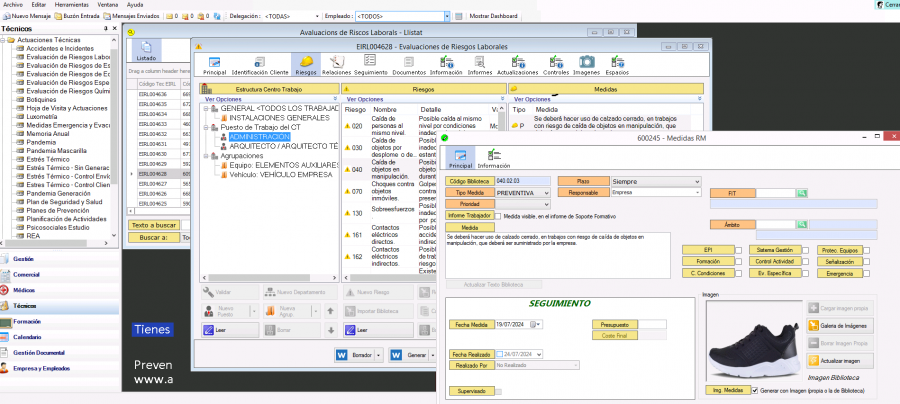
Task: Expand the Tipo Medida PREVENTIVA dropdown
Action: (x=550, y=192)
